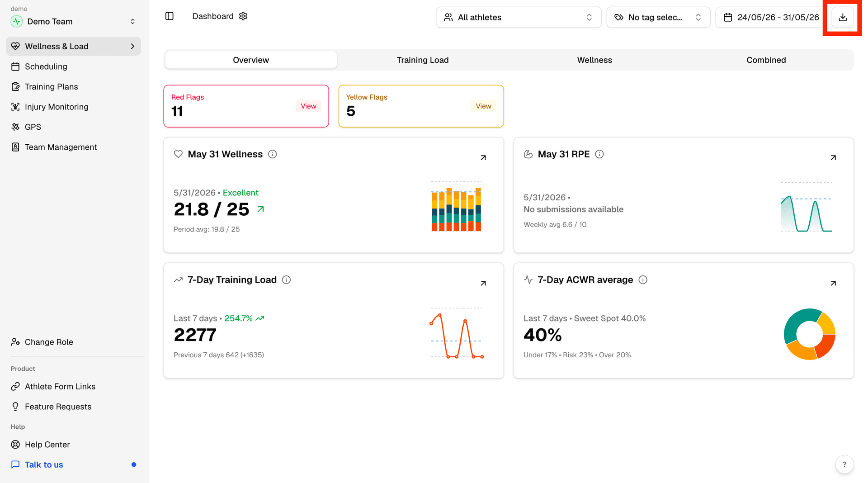Open 7-Day Training Load details arrow
The width and height of the screenshot is (868, 483).
click(x=483, y=284)
